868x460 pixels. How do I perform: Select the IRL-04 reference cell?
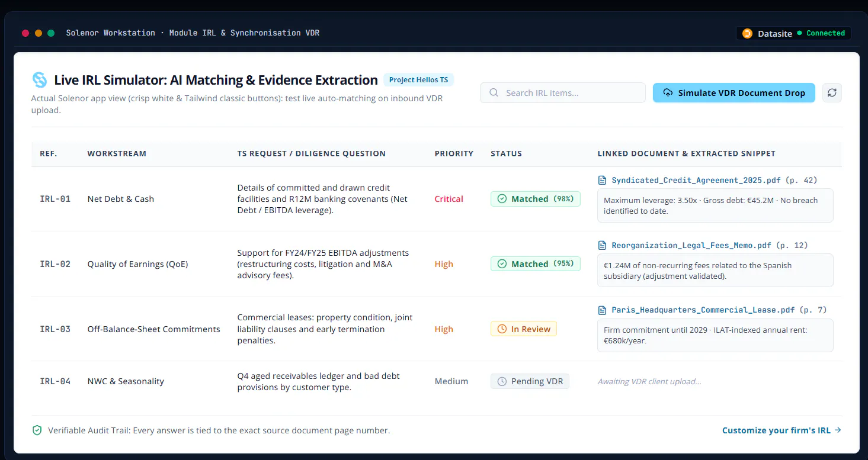(x=55, y=381)
